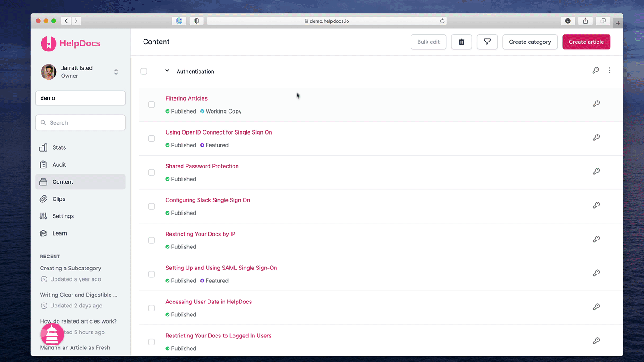Click key icon for Filtering Articles
The image size is (644, 362).
pos(596,104)
